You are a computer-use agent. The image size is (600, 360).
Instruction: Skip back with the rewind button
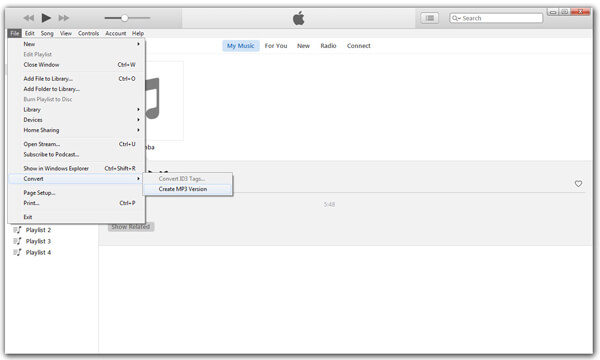pyautogui.click(x=29, y=18)
